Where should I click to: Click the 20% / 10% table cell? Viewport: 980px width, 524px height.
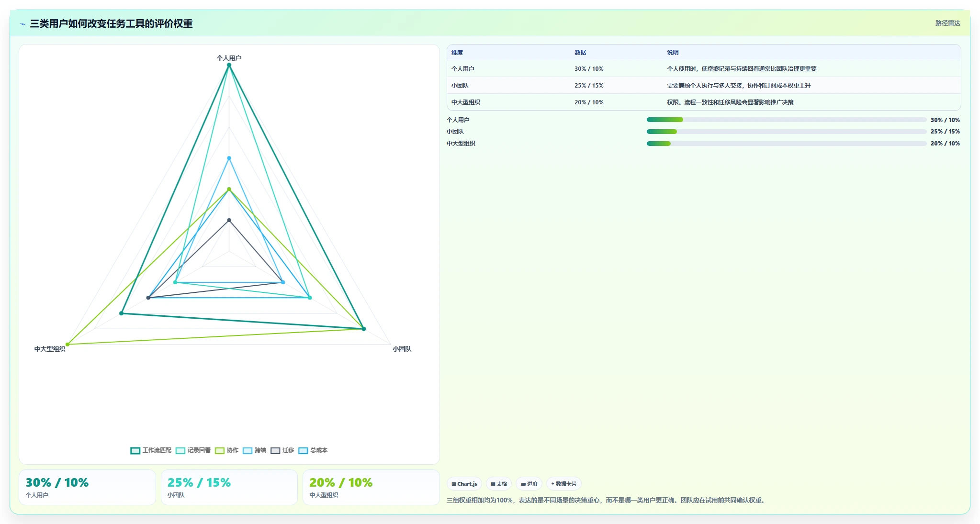coord(589,102)
